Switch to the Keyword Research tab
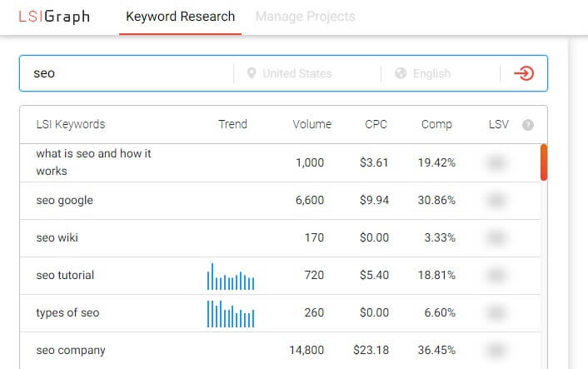This screenshot has height=369, width=588. point(180,17)
